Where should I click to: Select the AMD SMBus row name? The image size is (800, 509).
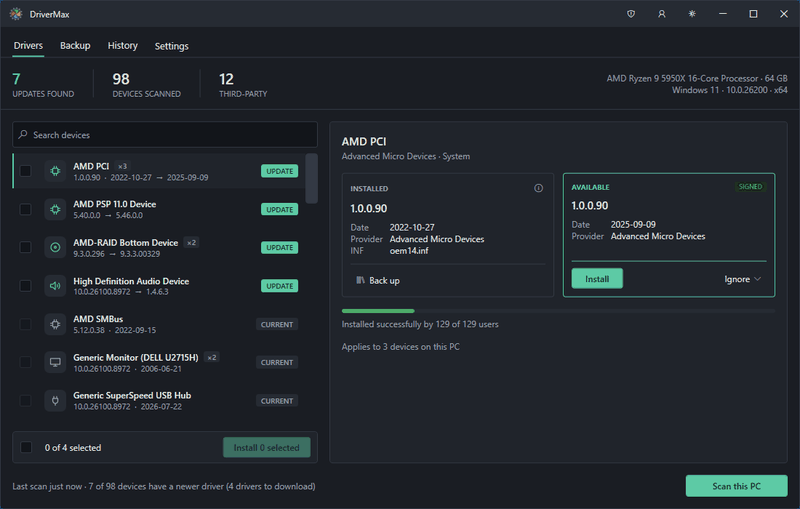(98, 319)
